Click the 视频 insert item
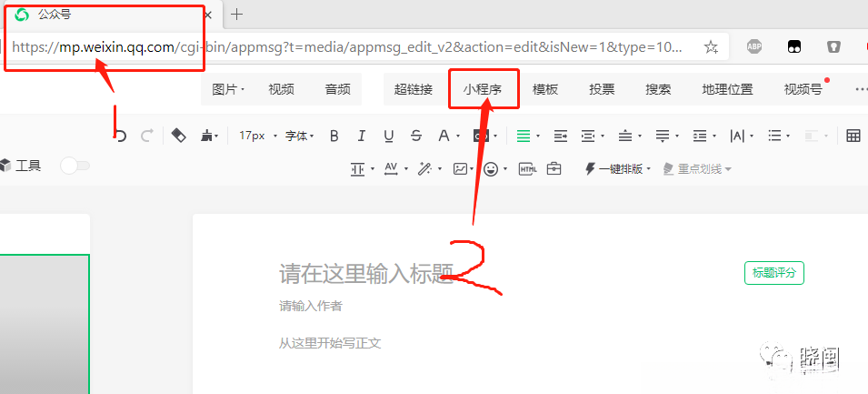The width and height of the screenshot is (868, 394). pyautogui.click(x=281, y=89)
